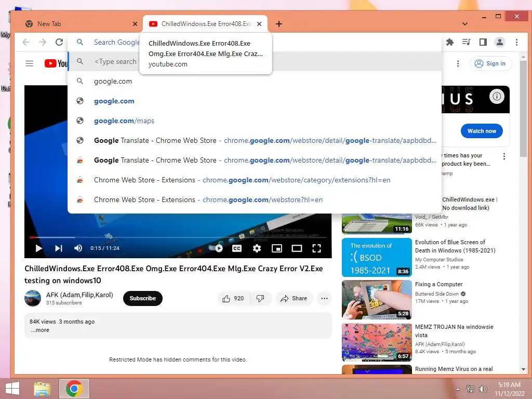Image resolution: width=532 pixels, height=399 pixels.
Task: Go to YouTube home via logo
Action: click(x=56, y=63)
